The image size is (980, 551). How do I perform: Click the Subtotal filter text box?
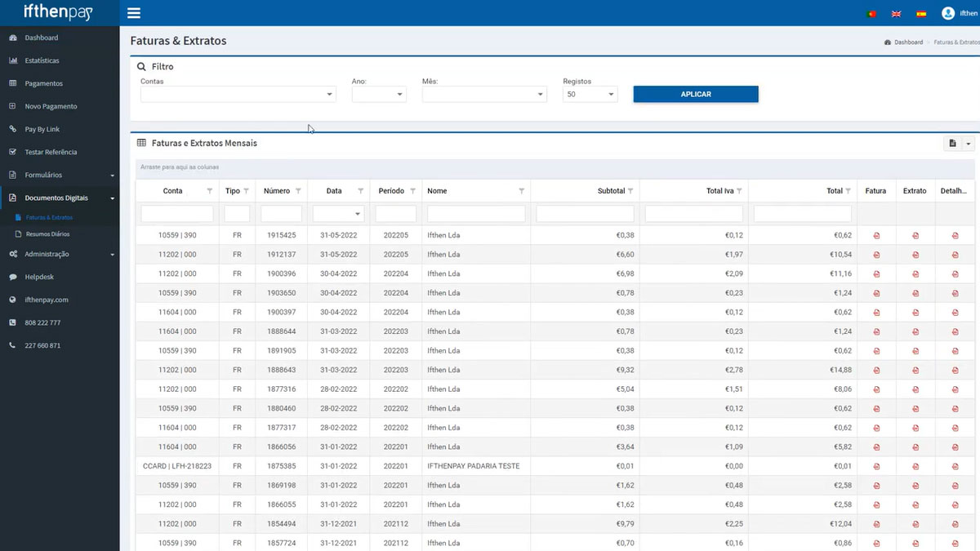point(585,214)
